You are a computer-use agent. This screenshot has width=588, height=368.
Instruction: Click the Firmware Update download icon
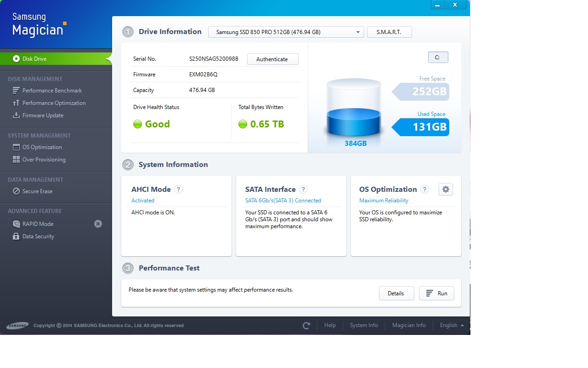tap(16, 115)
